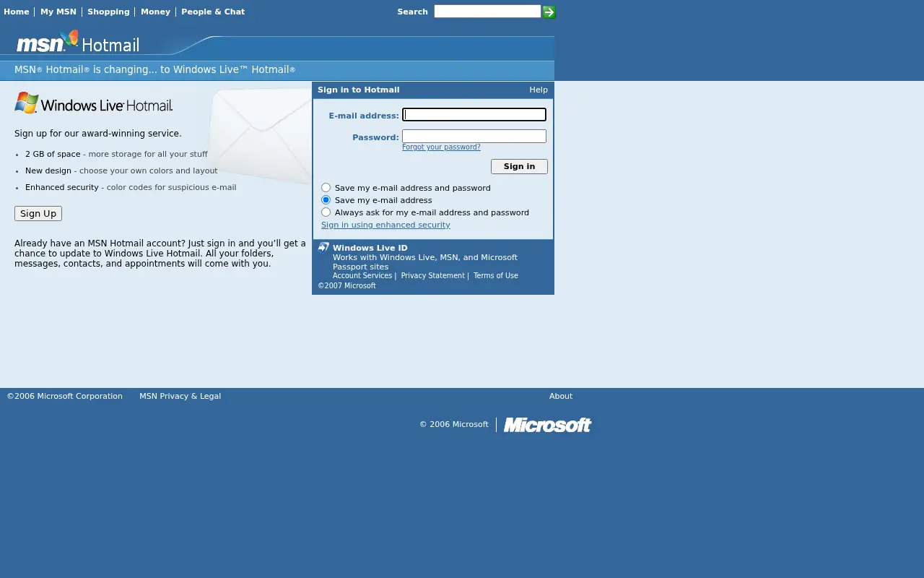The height and width of the screenshot is (578, 924).
Task: Select Always ask for e-mail address and password
Action: 326,212
